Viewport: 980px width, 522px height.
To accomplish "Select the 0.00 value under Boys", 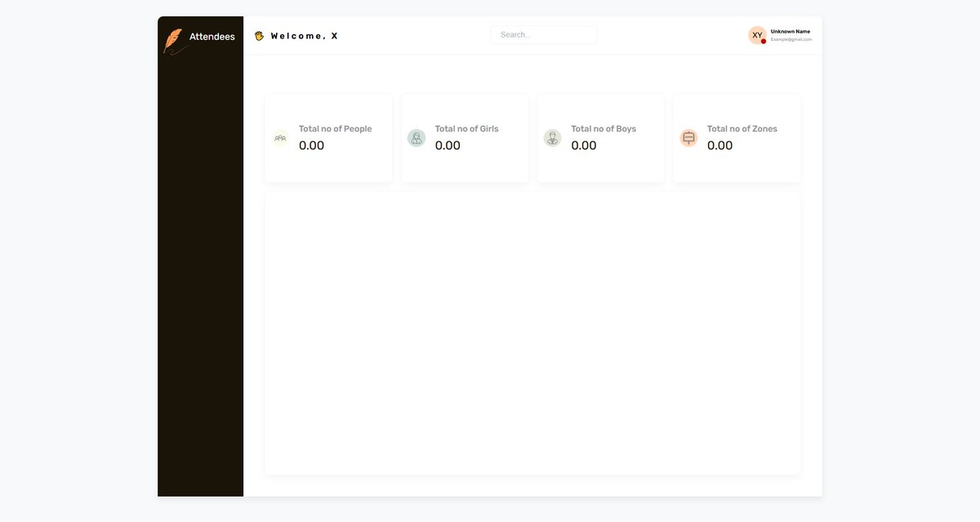I will (584, 145).
